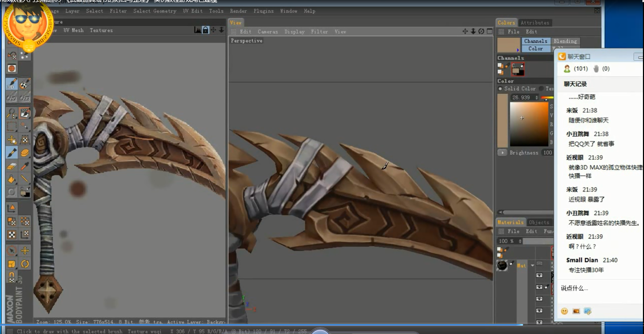This screenshot has width=644, height=334.
Task: Open the Plugins menu
Action: (263, 11)
